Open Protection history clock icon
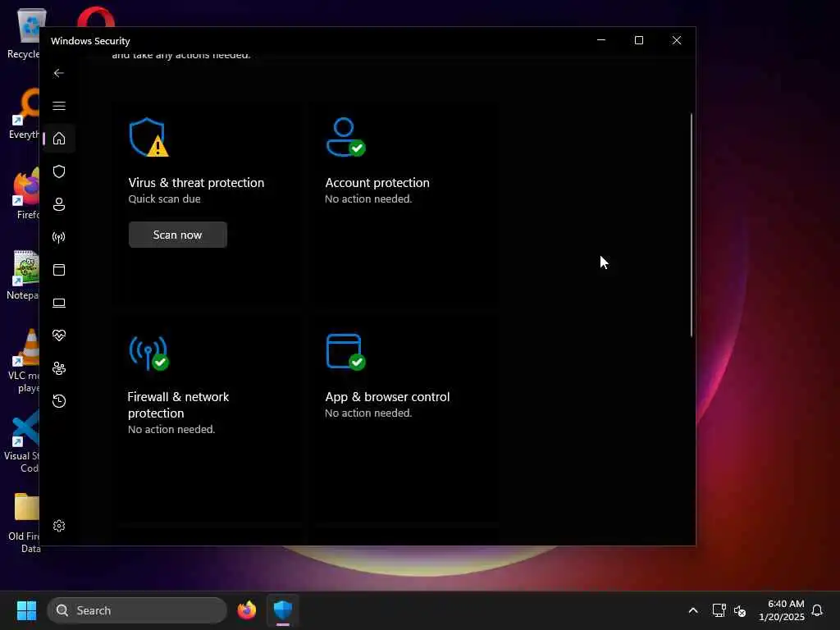Viewport: 840px width, 630px height. (x=59, y=400)
